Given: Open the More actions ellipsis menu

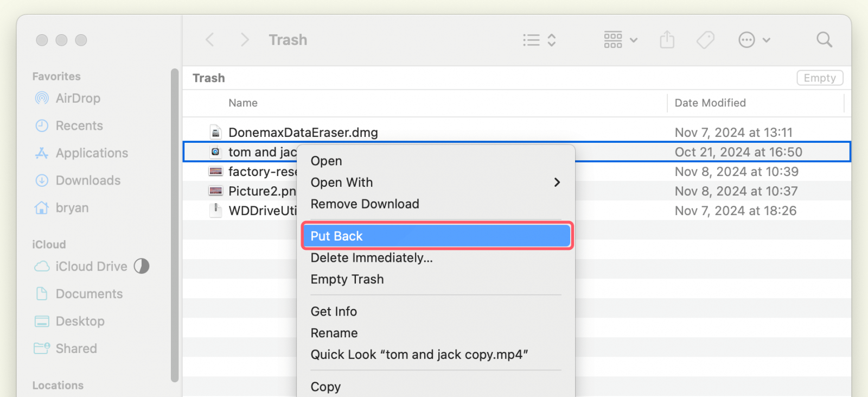Looking at the screenshot, I should tap(754, 40).
